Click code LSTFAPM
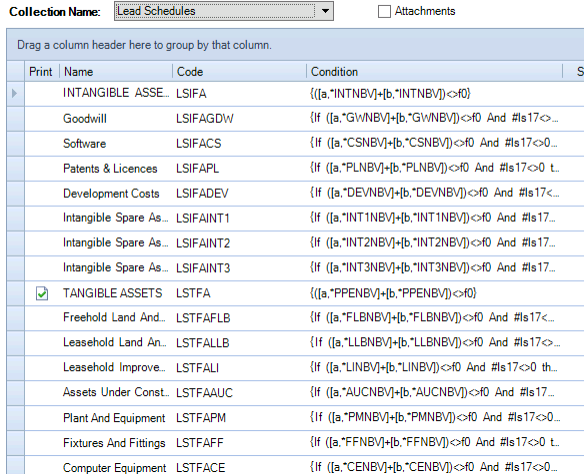 [201, 418]
